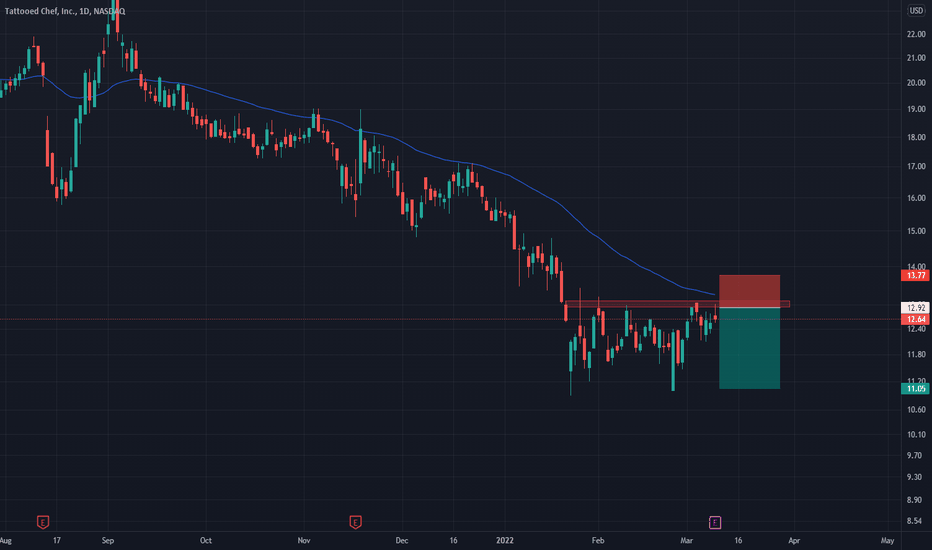
Task: Click the Tattooed Chef, Inc. symbol title
Action: (65, 11)
